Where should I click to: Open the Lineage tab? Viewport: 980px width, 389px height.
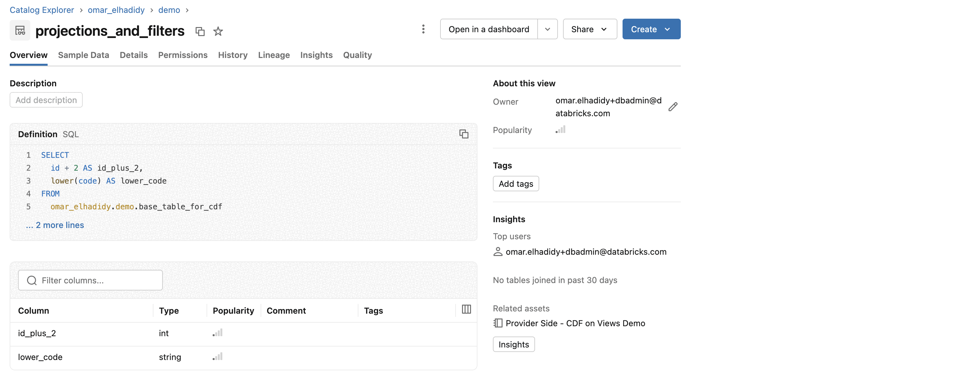click(x=273, y=55)
